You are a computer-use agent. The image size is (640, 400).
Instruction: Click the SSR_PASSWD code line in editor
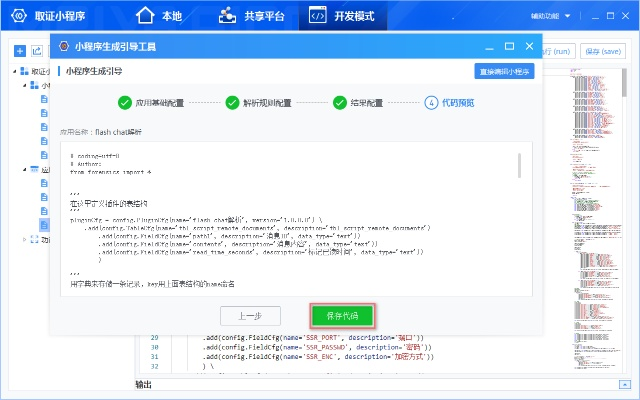click(317, 347)
